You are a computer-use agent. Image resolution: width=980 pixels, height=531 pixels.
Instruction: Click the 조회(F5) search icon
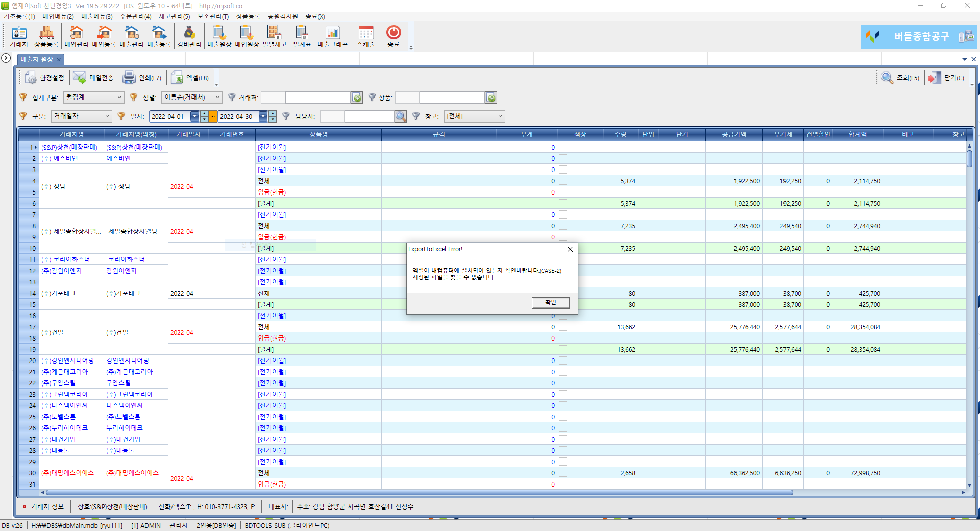[x=900, y=78]
